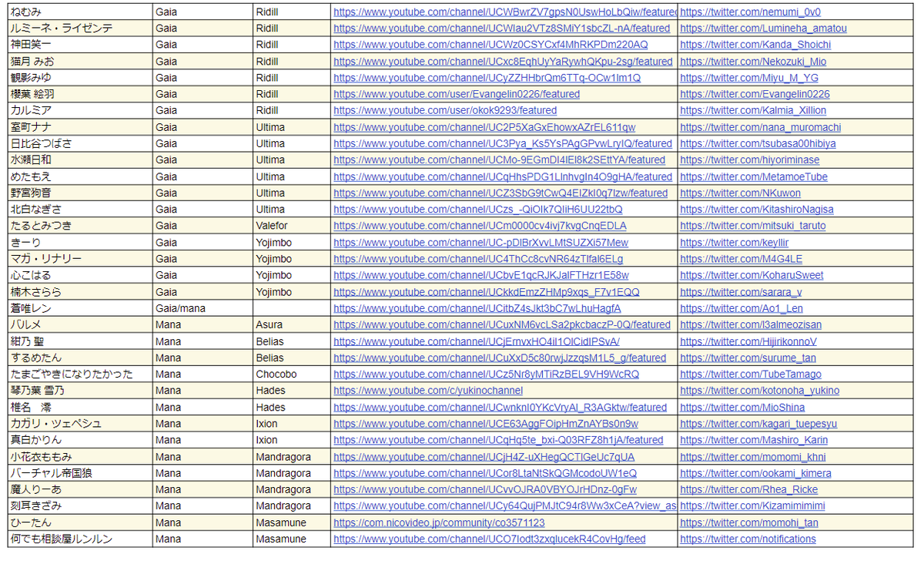Screen dimensions: 924x561
Task: Open the YouTube channel link for 真白かりん
Action: [498, 440]
